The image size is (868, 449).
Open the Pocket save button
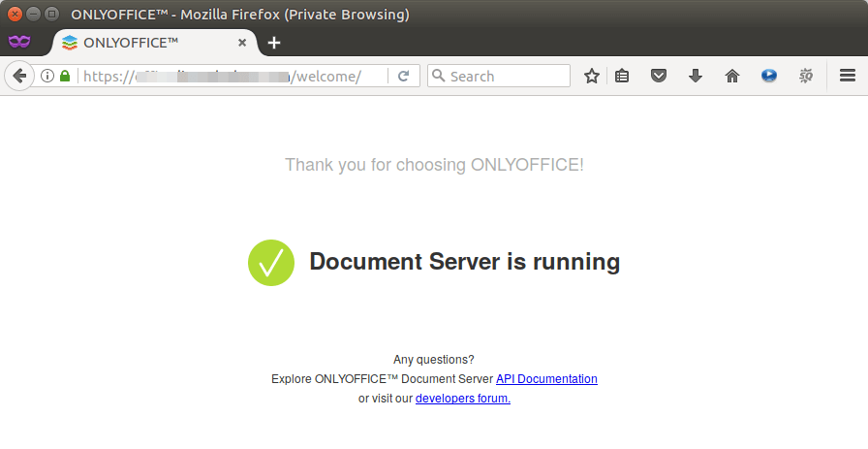(659, 76)
